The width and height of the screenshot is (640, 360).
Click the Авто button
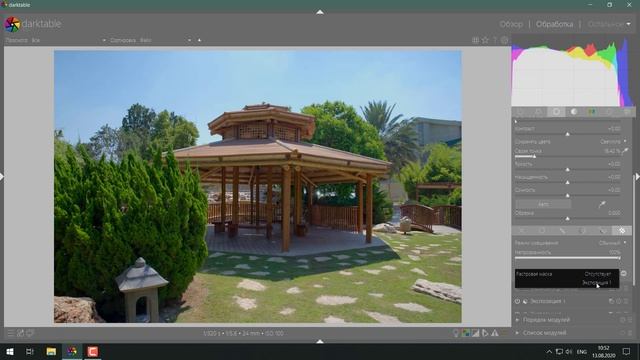click(x=543, y=204)
